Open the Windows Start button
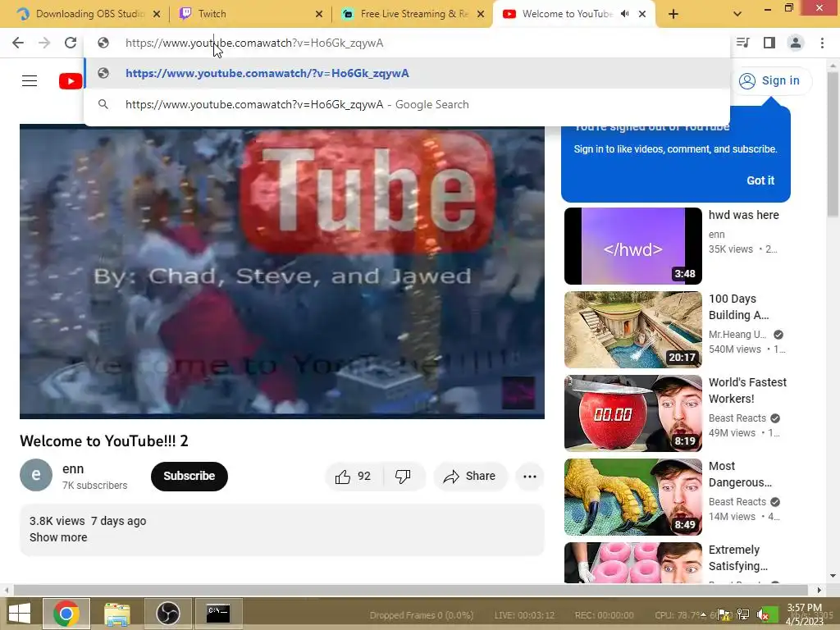This screenshot has height=630, width=840. [20, 614]
